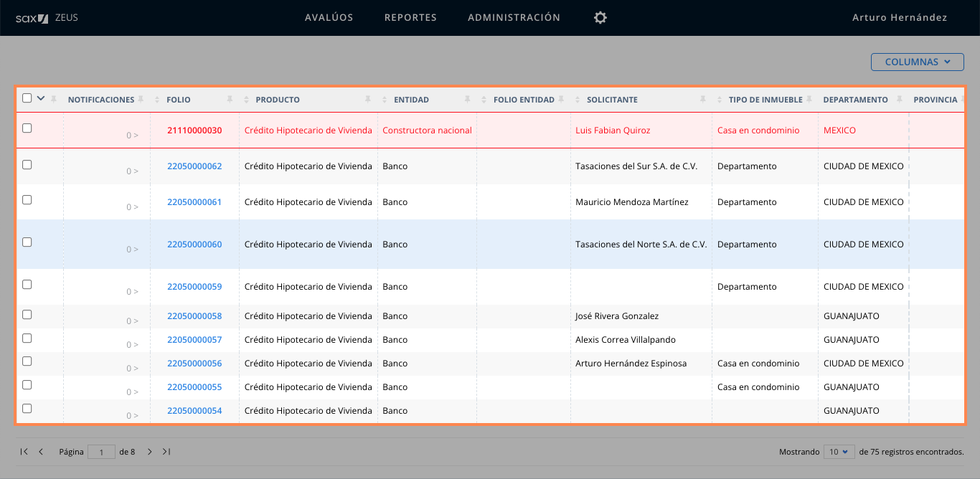
Task: Open folio link 21110000030
Action: pos(194,131)
